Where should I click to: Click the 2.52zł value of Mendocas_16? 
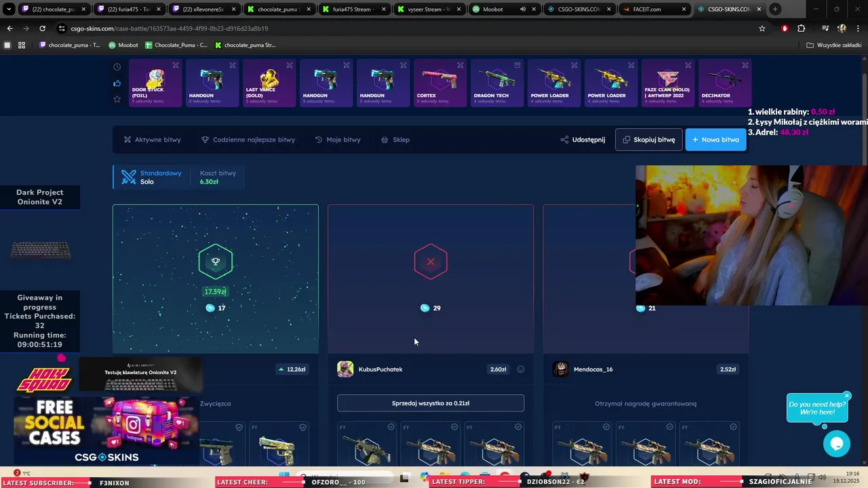click(728, 369)
